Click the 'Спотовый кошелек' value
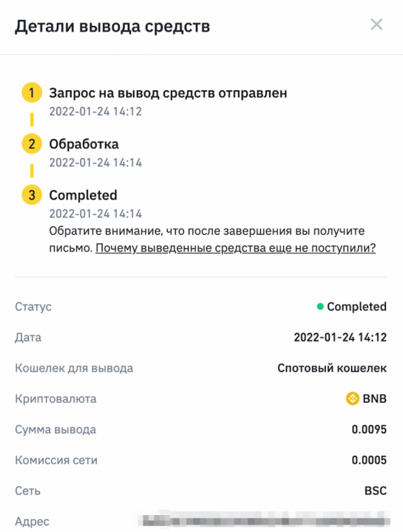The image size is (403, 532). (x=332, y=368)
